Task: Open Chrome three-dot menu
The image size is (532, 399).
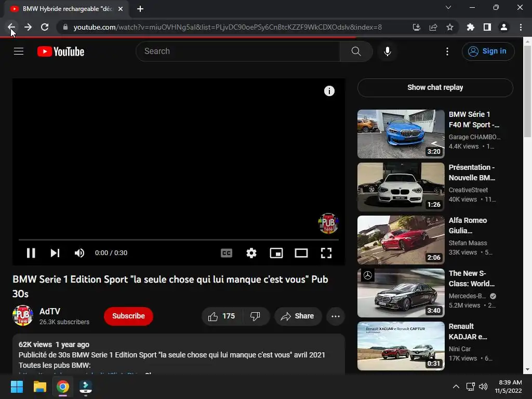Action: click(x=521, y=27)
